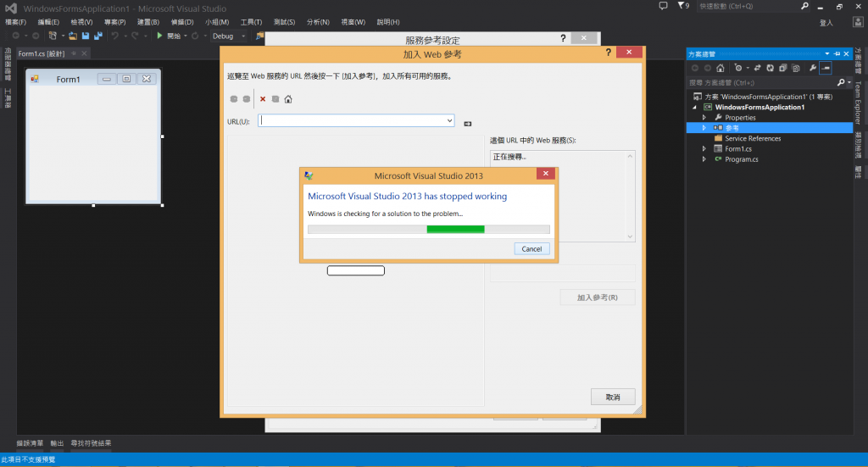Image resolution: width=868 pixels, height=467 pixels.
Task: Expand the Properties node
Action: [x=704, y=117]
